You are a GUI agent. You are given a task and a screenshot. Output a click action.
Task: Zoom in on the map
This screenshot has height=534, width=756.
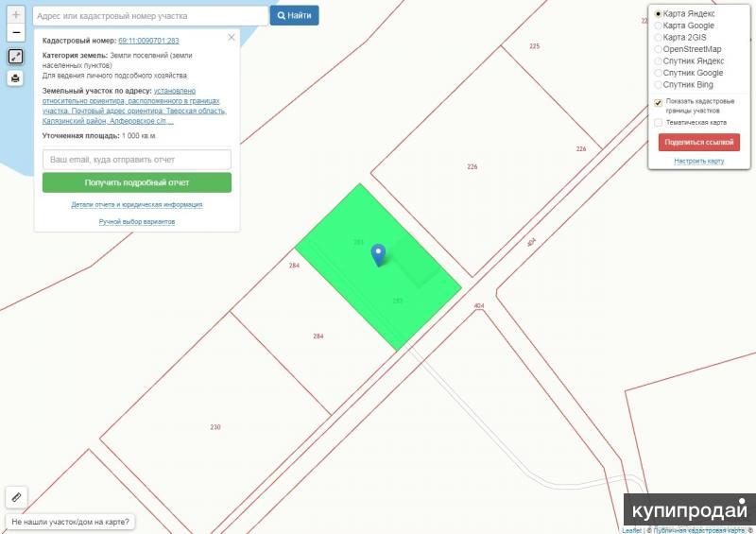pyautogui.click(x=16, y=15)
